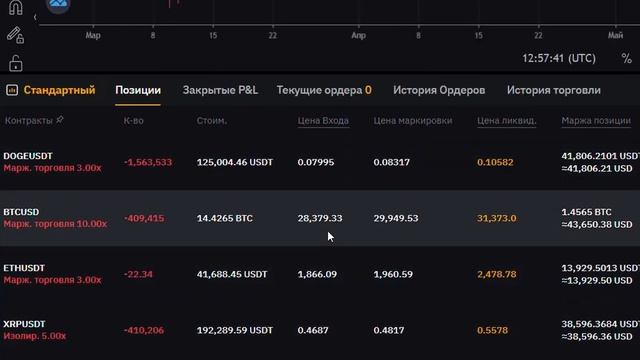The image size is (640, 360).
Task: Switch to the Позиции tab
Action: pyautogui.click(x=138, y=90)
